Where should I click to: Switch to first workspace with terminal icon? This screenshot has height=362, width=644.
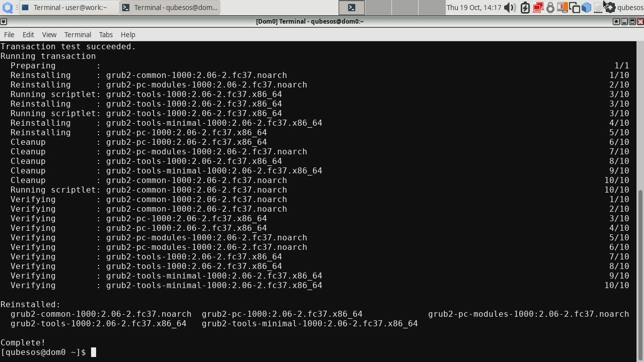(351, 8)
